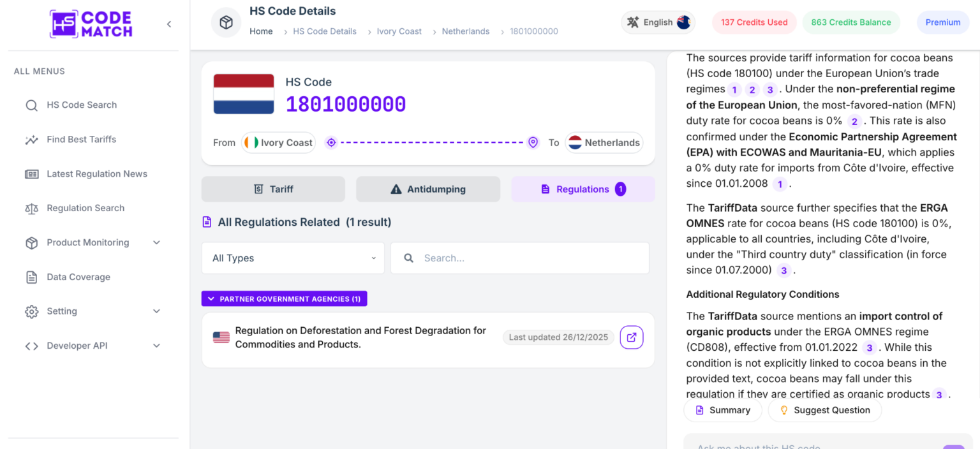The width and height of the screenshot is (980, 449).
Task: Open the English language selector
Action: [658, 22]
